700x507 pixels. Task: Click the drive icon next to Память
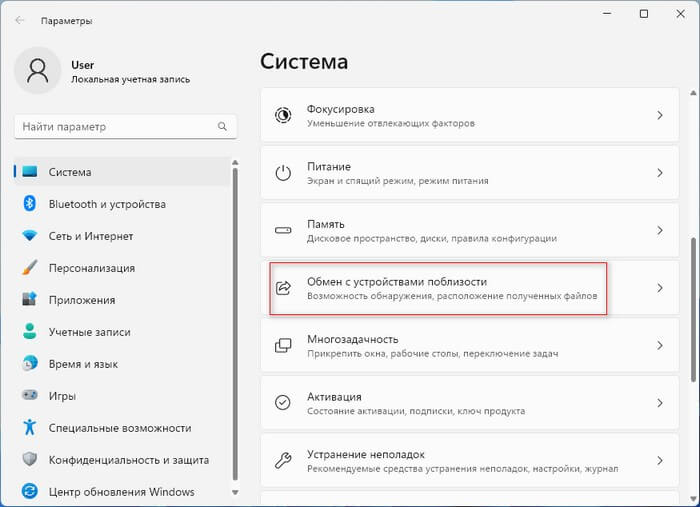coord(283,230)
